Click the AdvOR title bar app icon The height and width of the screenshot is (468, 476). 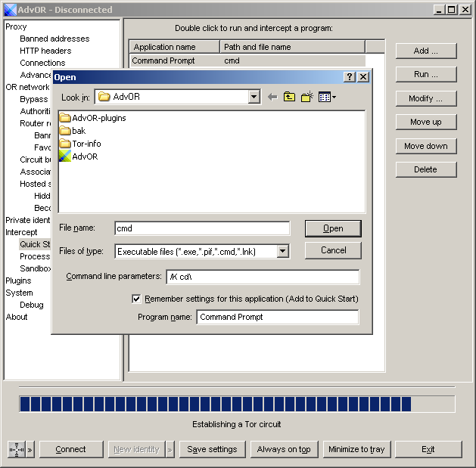point(10,10)
